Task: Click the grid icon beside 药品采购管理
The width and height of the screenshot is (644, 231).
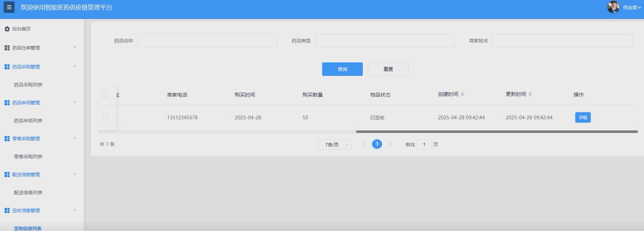Action: tap(7, 67)
